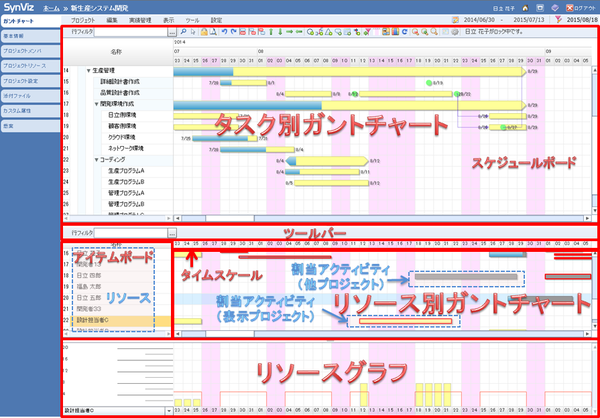600x418 pixels.
Task: Click green milestone marker in 詳細設計書作成 row
Action: pyautogui.click(x=429, y=82)
